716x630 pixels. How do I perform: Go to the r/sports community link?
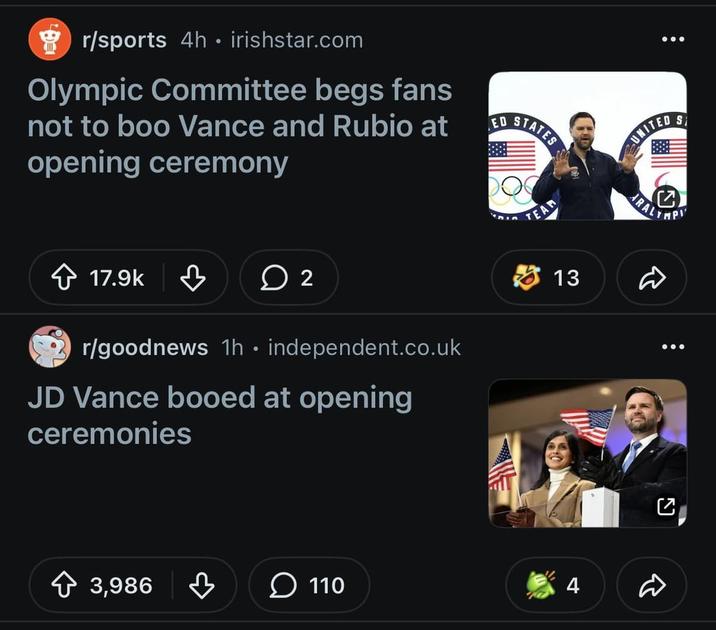[x=124, y=40]
